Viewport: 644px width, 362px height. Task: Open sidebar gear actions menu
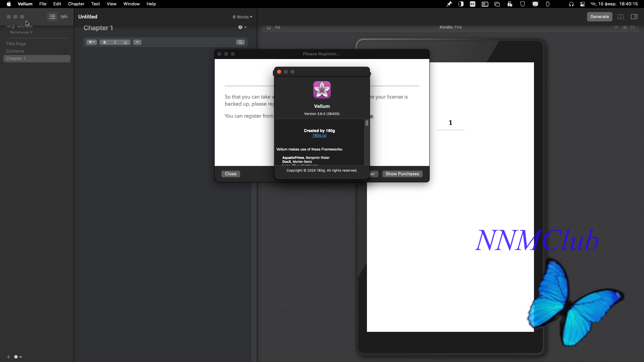[18, 357]
